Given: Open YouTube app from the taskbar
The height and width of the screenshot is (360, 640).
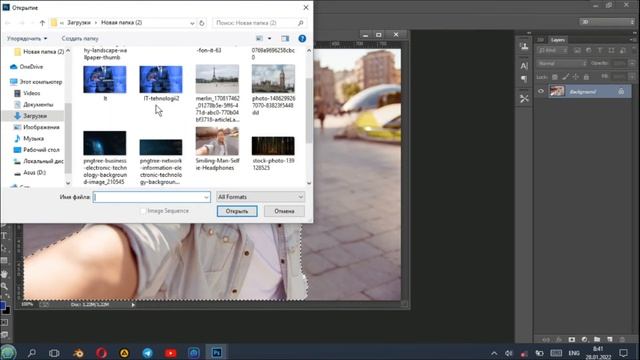Looking at the screenshot, I should 171,353.
